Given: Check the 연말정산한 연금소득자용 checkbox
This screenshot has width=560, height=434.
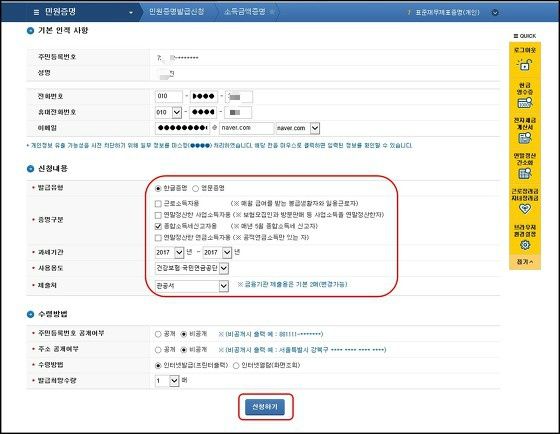Looking at the screenshot, I should tap(158, 238).
